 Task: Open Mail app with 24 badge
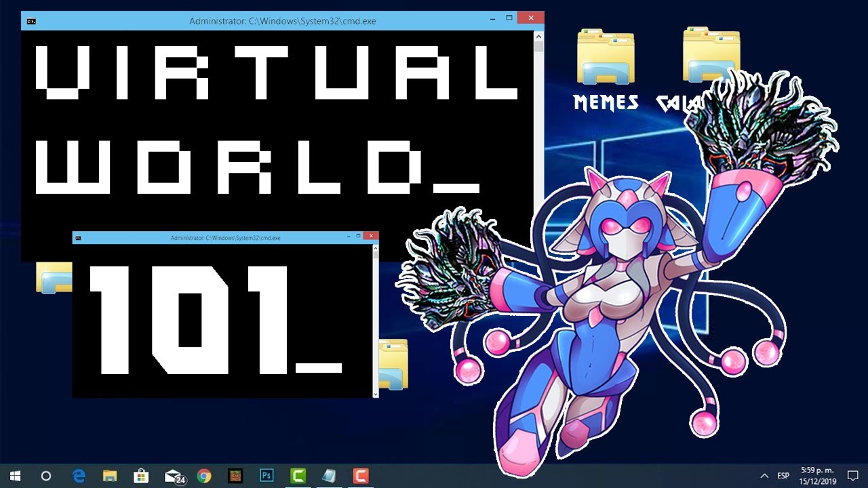(x=175, y=476)
